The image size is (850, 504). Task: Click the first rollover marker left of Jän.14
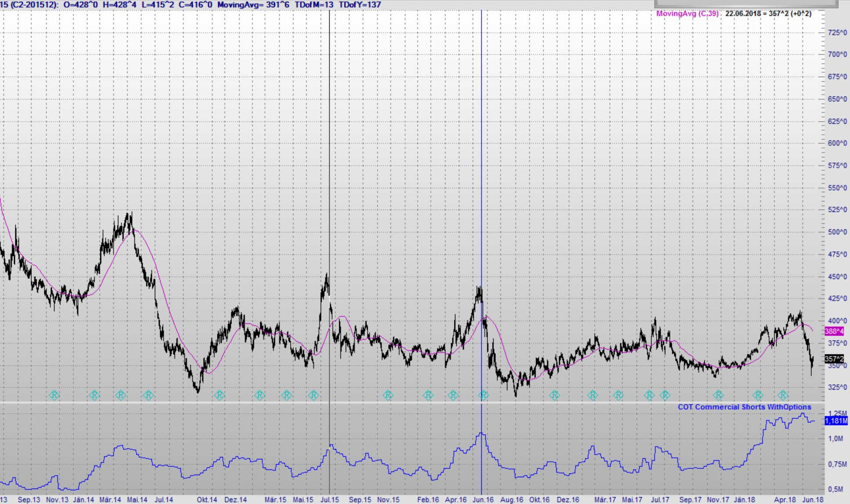pyautogui.click(x=54, y=395)
